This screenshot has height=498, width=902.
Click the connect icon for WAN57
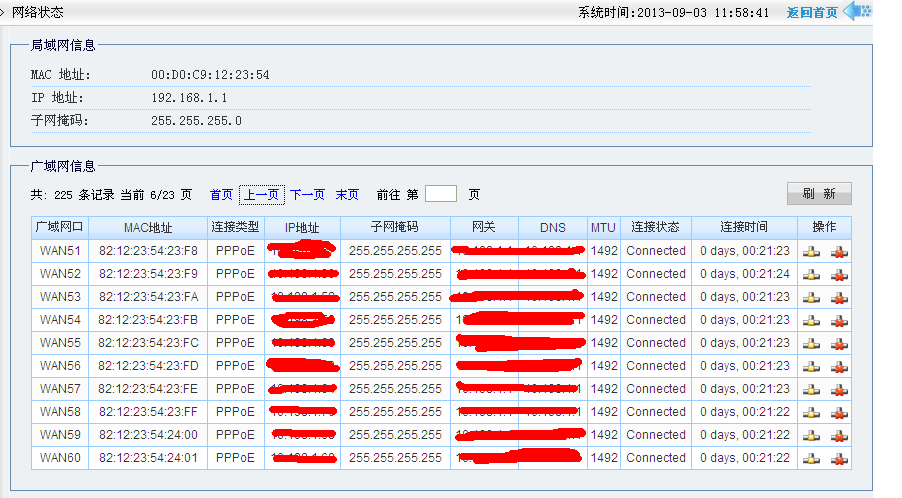point(812,389)
